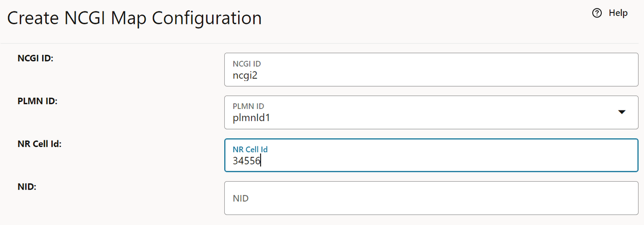This screenshot has height=225, width=644.
Task: Click the NID placeholder text
Action: [241, 198]
